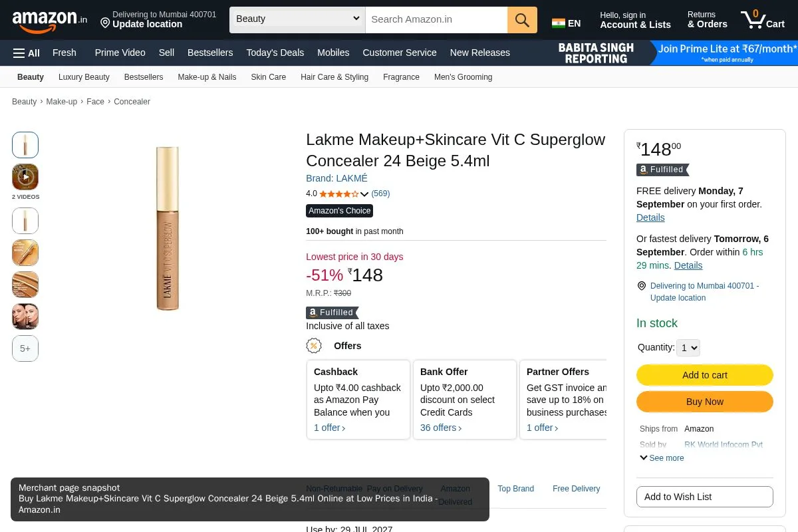Screen dimensions: 798x532
Task: View the 5+ more images thumbnail
Action: coord(25,348)
